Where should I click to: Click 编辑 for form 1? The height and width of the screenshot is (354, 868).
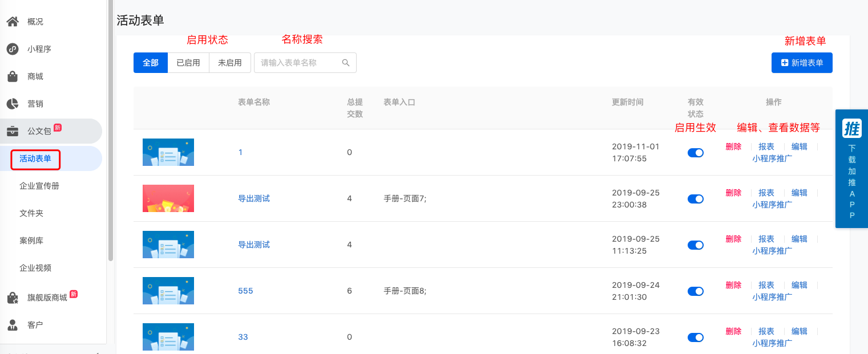tap(800, 147)
